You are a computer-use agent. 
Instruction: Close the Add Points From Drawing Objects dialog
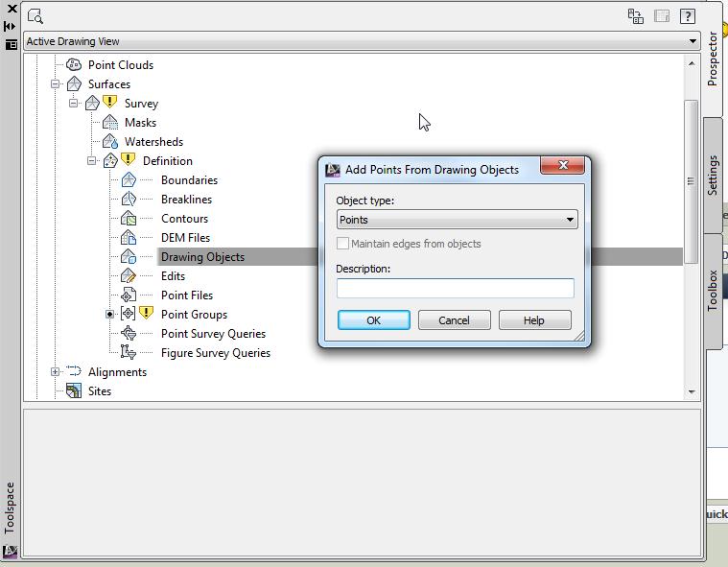click(x=563, y=165)
